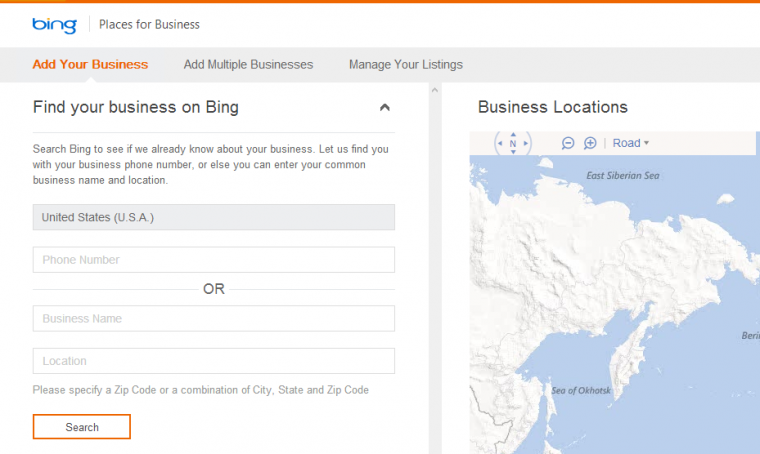Zoom in the map with plus icon
760x454 pixels.
[590, 143]
